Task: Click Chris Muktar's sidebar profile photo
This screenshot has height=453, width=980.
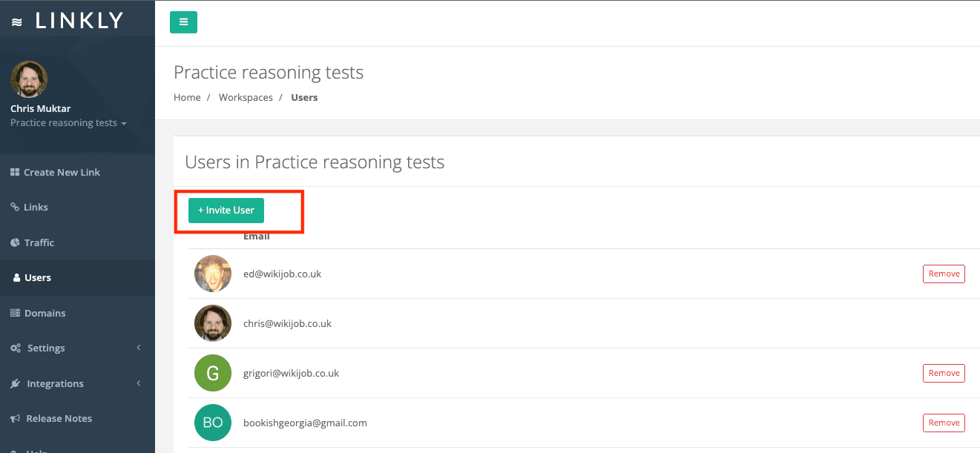Action: tap(29, 79)
